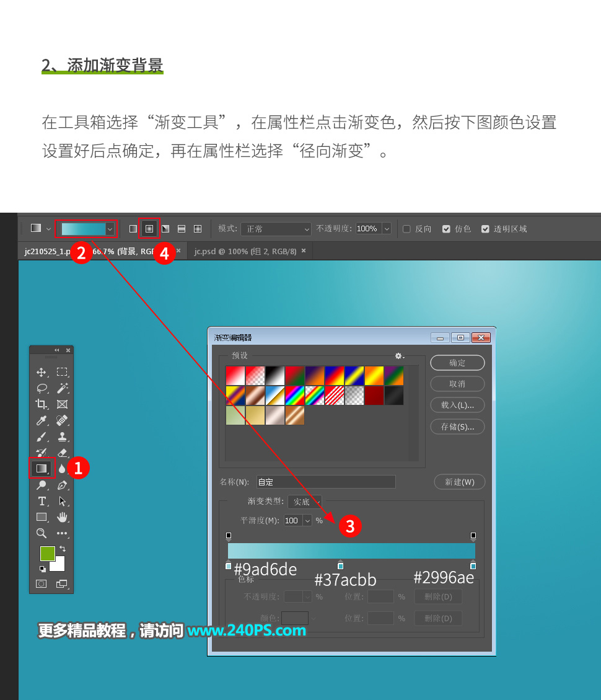
Task: Click the 确定 button in Gradient Editor
Action: (x=457, y=363)
